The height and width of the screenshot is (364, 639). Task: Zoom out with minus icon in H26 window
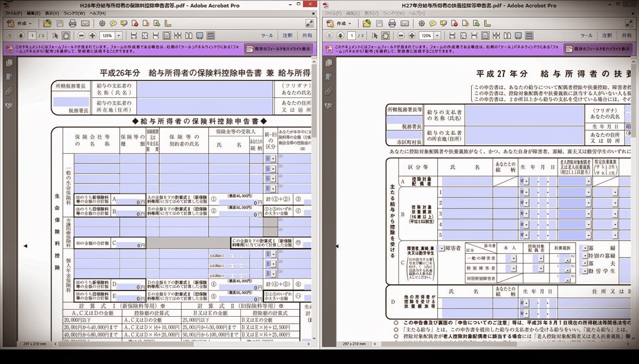point(81,36)
